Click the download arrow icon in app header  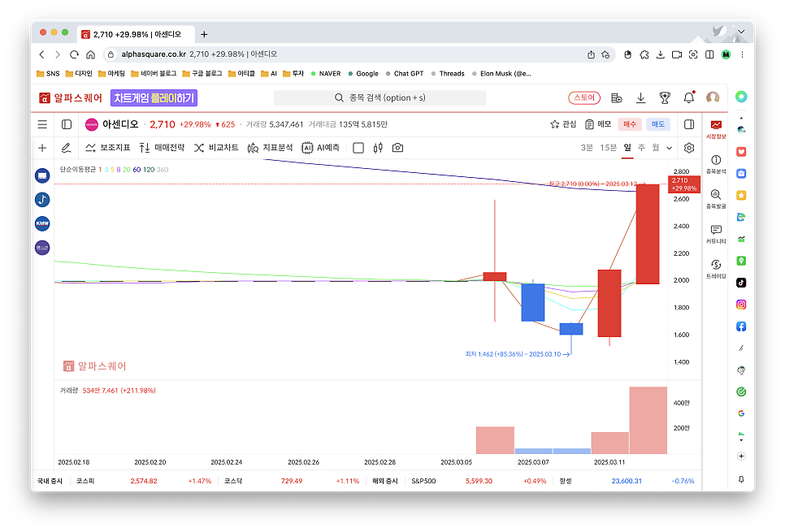point(640,98)
